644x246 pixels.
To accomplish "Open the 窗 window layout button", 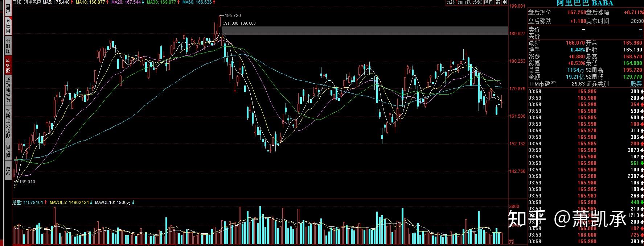I will point(498,2).
